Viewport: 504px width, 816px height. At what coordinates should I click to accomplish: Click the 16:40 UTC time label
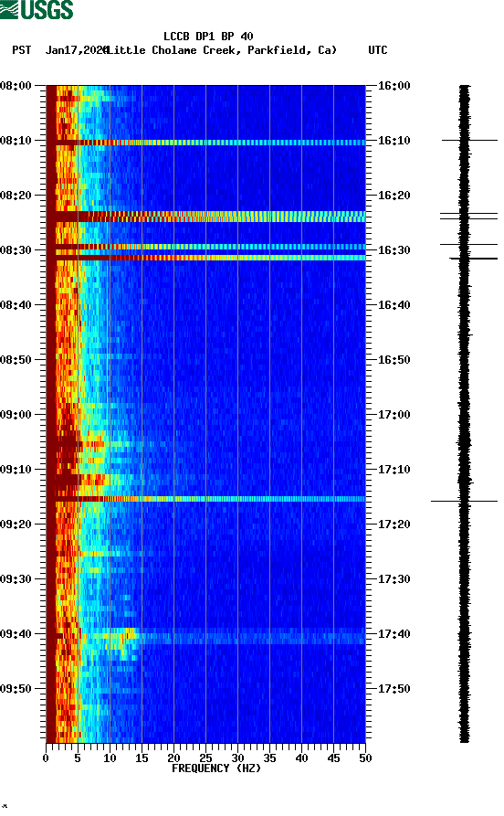point(394,305)
